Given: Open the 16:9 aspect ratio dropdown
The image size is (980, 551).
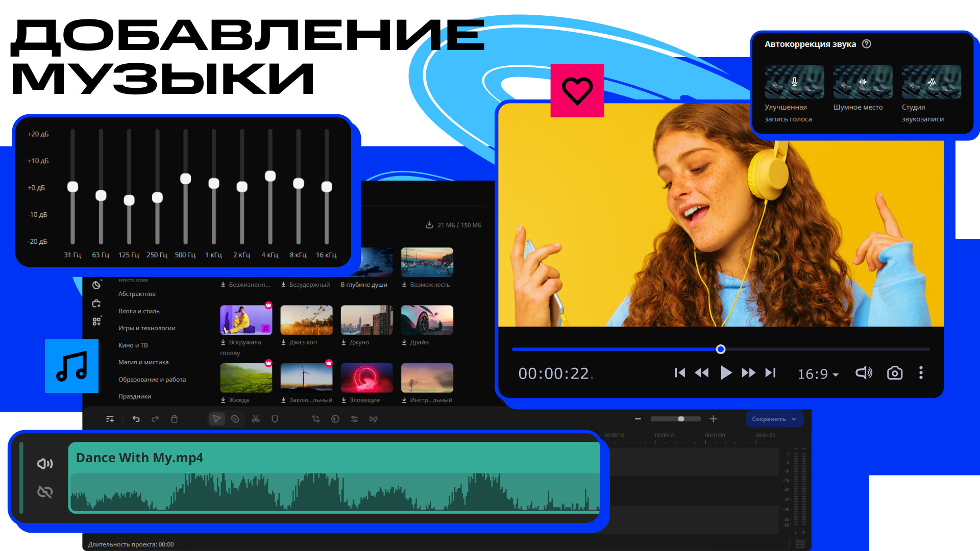Looking at the screenshot, I should (x=818, y=374).
